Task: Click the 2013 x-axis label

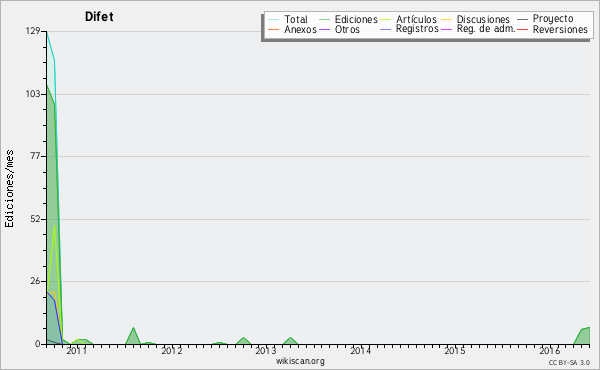Action: (266, 350)
